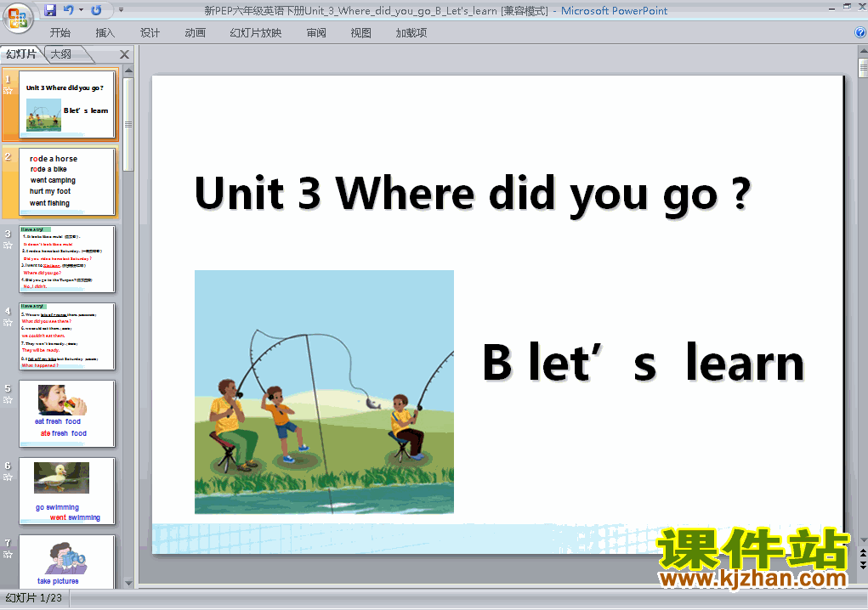The height and width of the screenshot is (610, 868).
Task: Click animation star icon beside slide 3
Action: click(x=8, y=246)
